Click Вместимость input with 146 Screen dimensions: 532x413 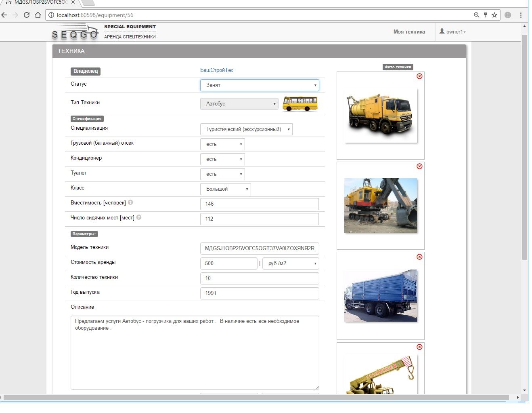(x=260, y=204)
